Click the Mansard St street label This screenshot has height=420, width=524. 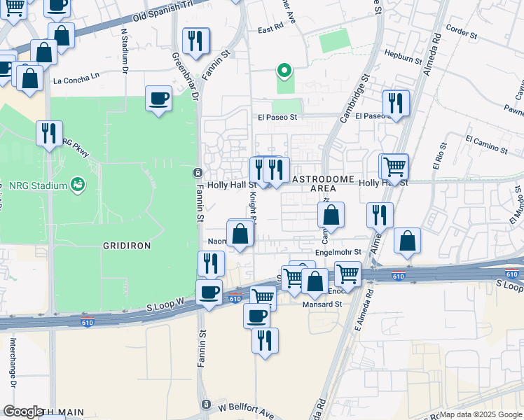[x=322, y=304]
